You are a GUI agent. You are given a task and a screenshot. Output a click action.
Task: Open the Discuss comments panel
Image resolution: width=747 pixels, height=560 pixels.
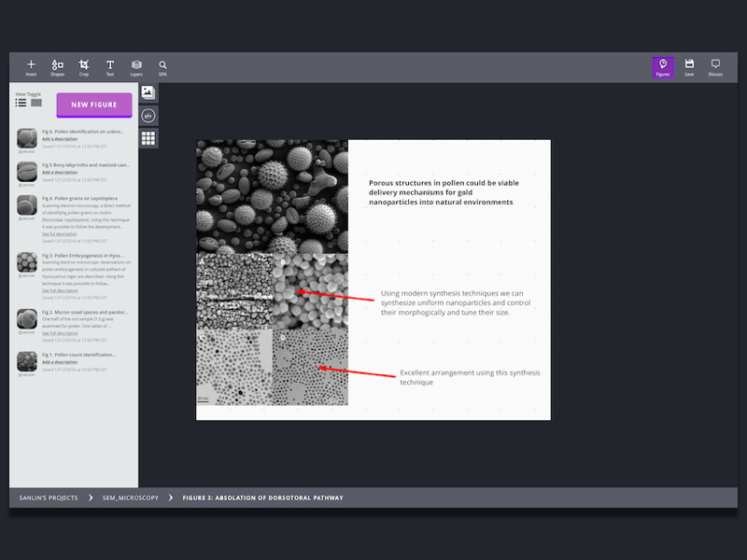coord(715,66)
